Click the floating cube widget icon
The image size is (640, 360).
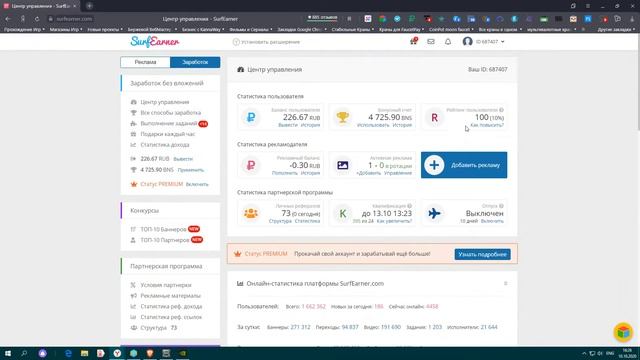click(623, 332)
